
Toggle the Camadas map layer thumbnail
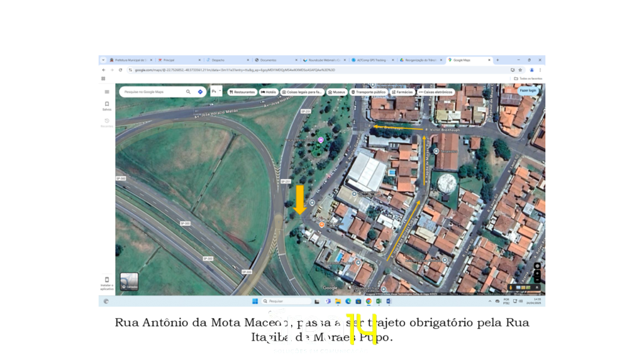129,282
